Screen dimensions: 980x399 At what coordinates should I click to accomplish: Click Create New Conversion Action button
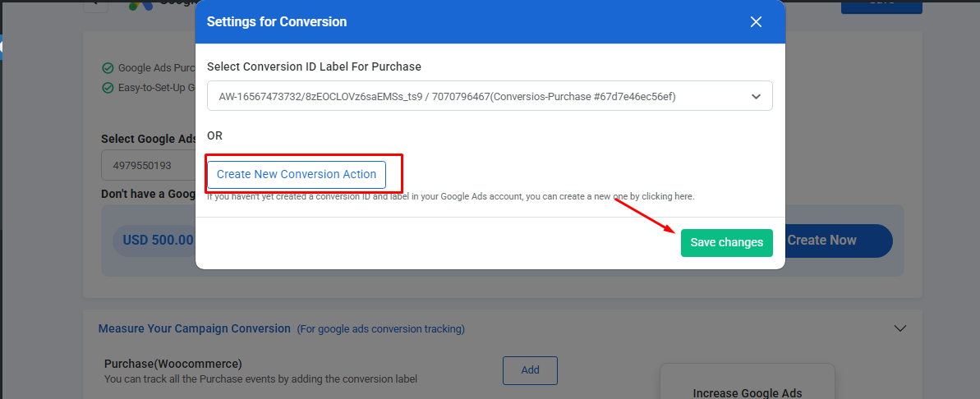pos(297,174)
